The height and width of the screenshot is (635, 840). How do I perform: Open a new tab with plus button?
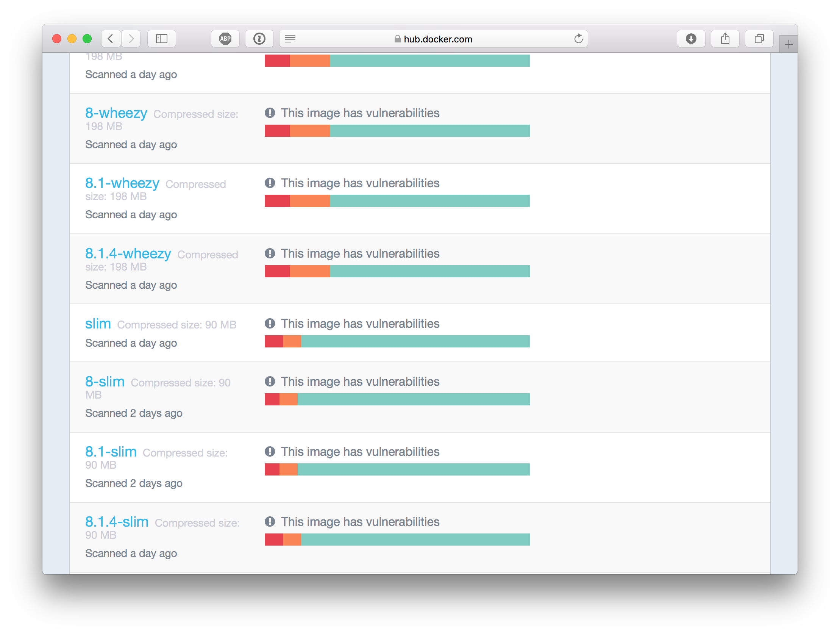788,44
